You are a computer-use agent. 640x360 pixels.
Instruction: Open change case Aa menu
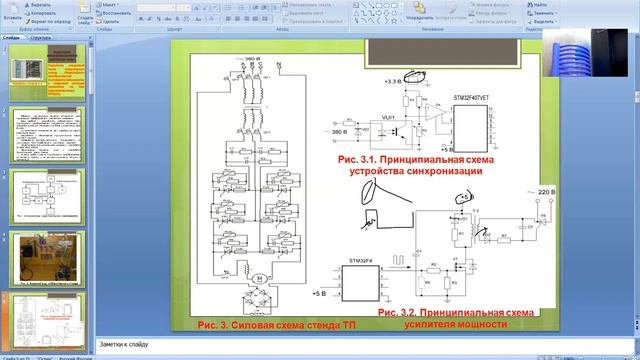198,19
